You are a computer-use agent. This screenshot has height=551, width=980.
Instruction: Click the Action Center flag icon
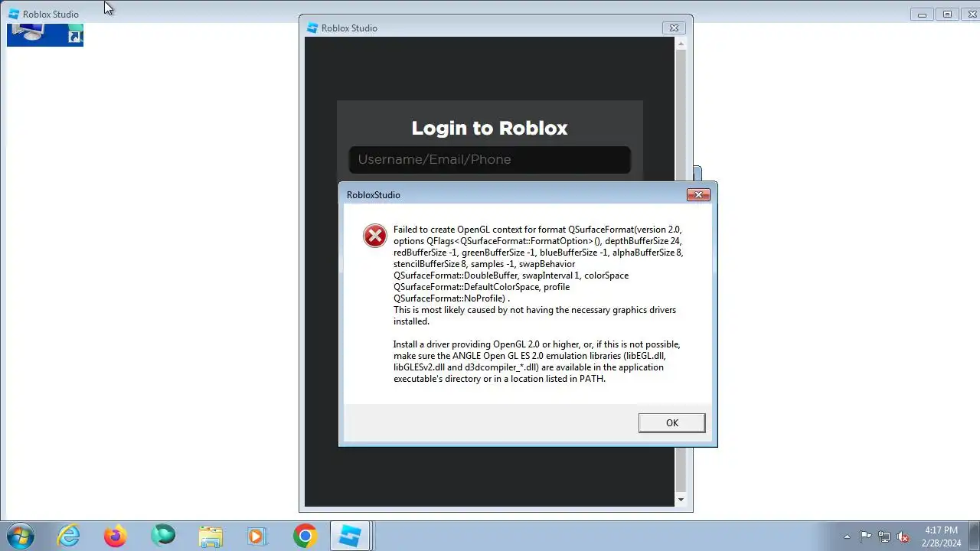(865, 536)
